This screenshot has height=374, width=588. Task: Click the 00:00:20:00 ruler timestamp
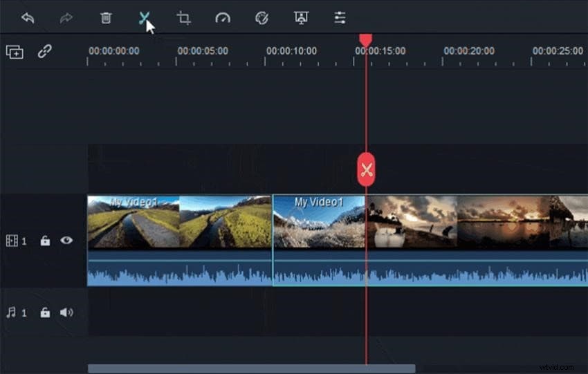click(469, 50)
